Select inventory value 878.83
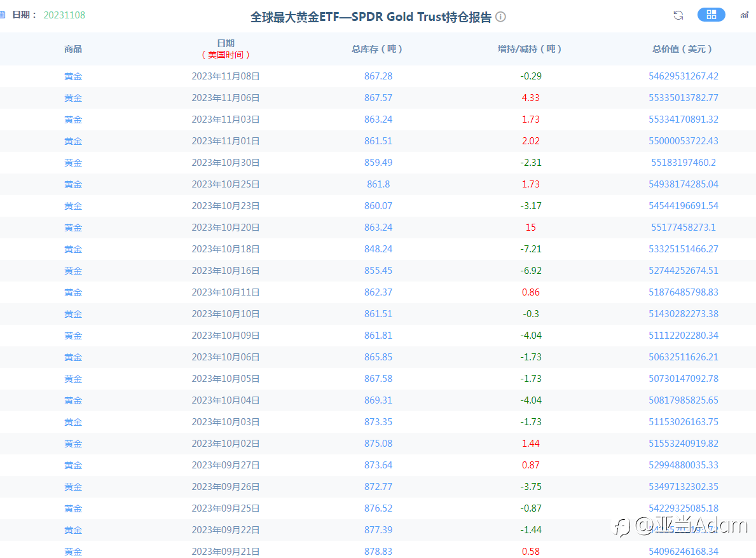756x558 pixels. click(x=378, y=552)
